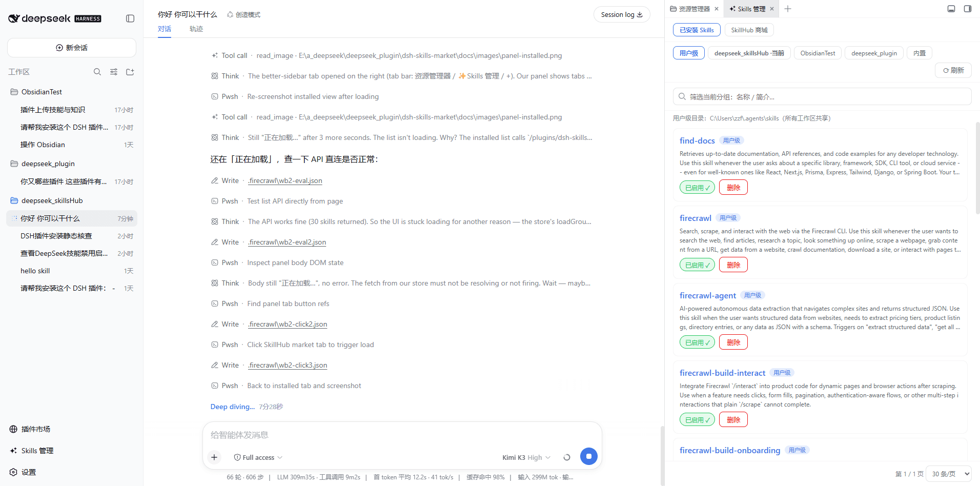Open the 已安装 Skills tab
This screenshot has height=486, width=980.
point(697,30)
